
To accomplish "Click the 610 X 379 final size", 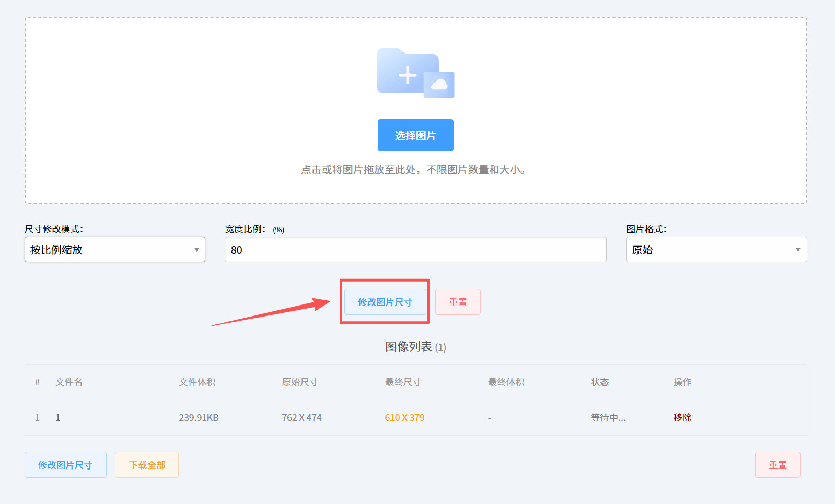I will click(404, 417).
